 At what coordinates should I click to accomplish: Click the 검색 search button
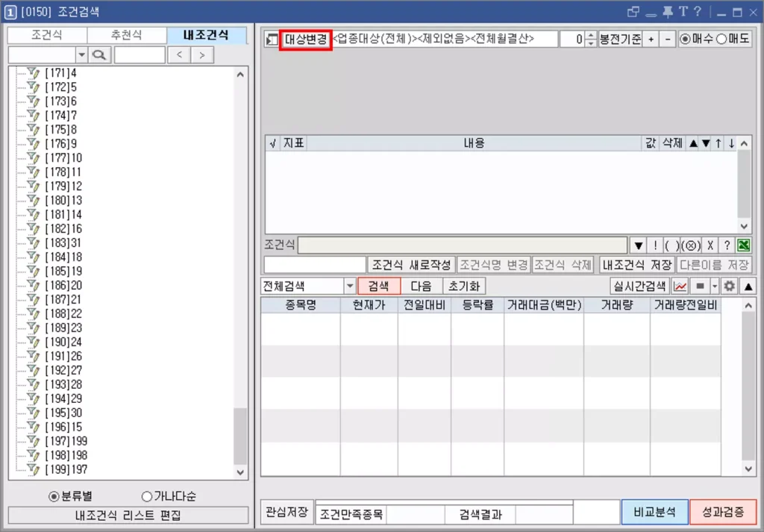[379, 286]
